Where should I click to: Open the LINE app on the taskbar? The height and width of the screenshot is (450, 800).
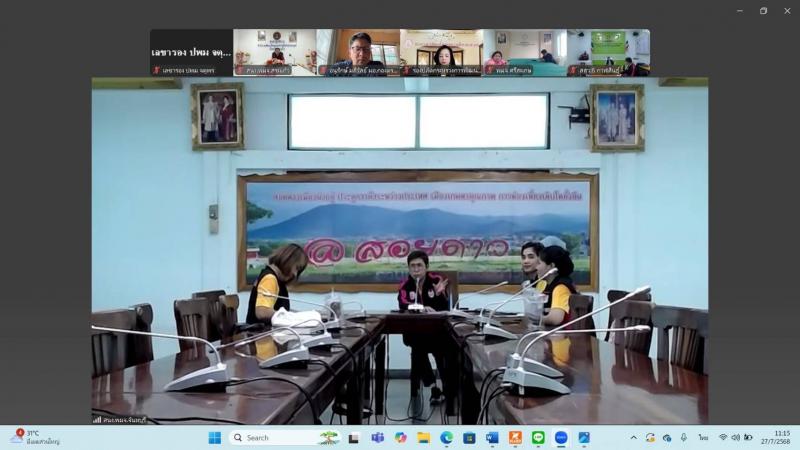538,438
